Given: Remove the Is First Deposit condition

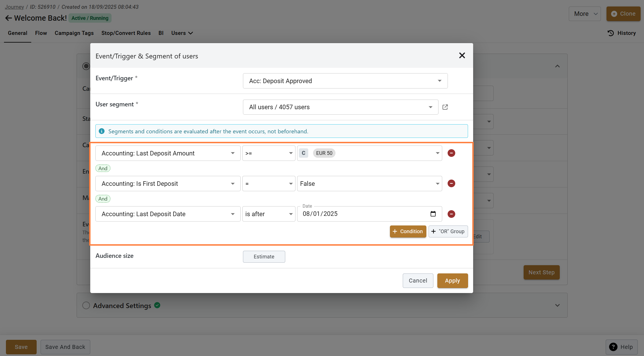Looking at the screenshot, I should pyautogui.click(x=451, y=184).
